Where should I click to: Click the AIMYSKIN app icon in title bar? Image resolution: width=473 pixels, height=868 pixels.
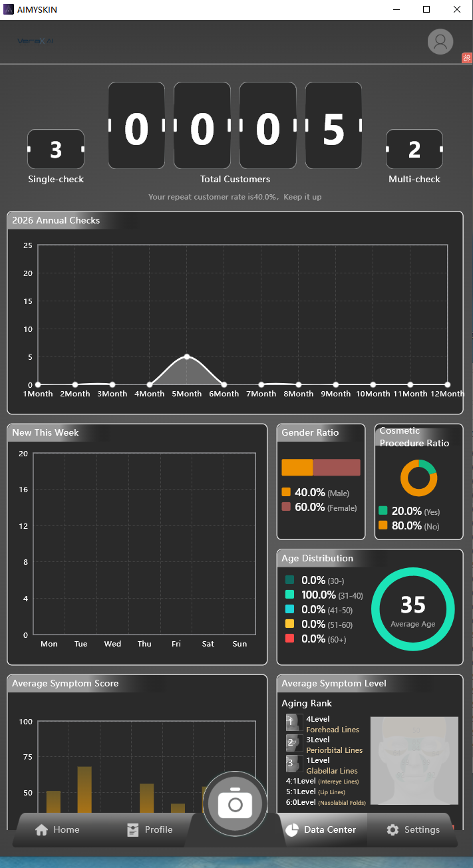coord(9,9)
